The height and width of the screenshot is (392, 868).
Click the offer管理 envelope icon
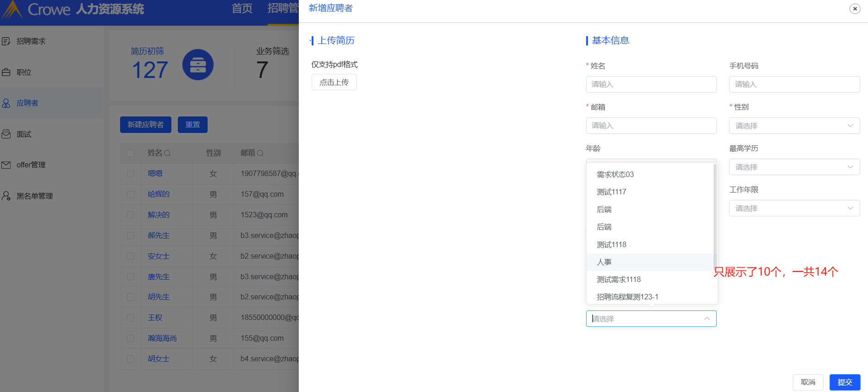pos(6,165)
